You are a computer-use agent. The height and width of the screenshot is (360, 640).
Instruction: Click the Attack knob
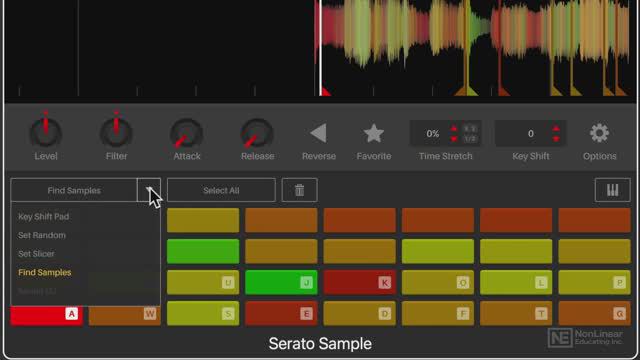coord(187,134)
